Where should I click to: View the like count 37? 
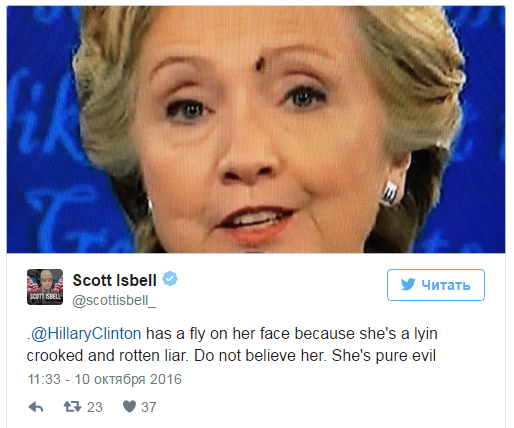[x=149, y=407]
